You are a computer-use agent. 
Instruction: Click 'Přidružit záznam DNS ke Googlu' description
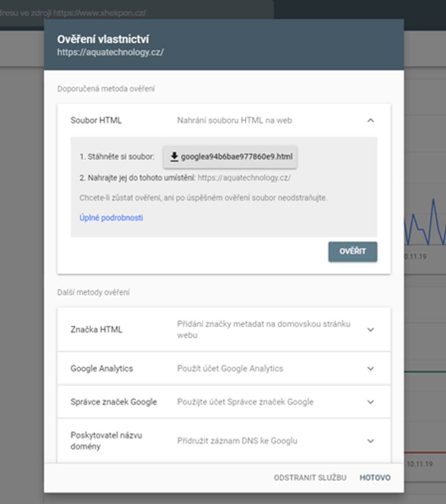click(237, 441)
